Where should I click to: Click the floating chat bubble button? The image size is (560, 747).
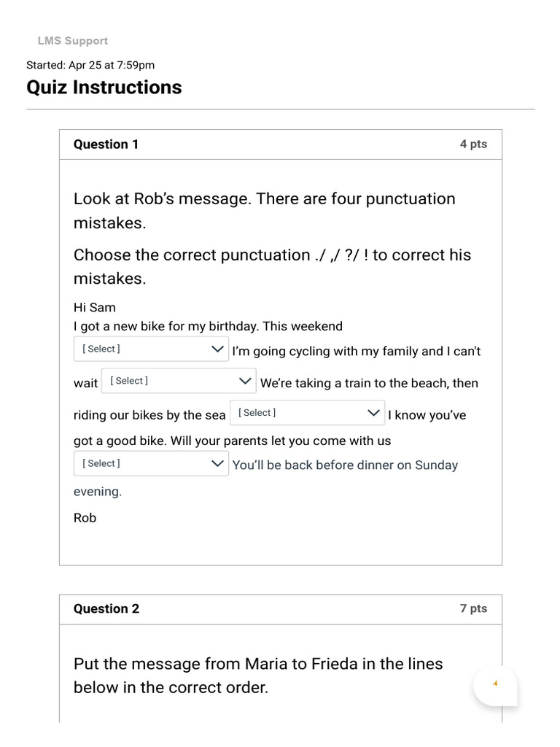click(495, 684)
